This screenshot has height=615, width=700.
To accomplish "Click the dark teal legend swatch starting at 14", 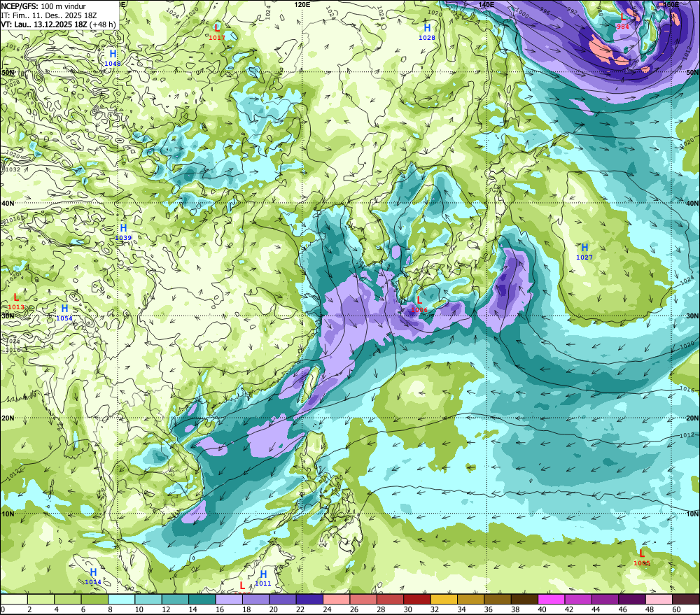I will [x=202, y=600].
